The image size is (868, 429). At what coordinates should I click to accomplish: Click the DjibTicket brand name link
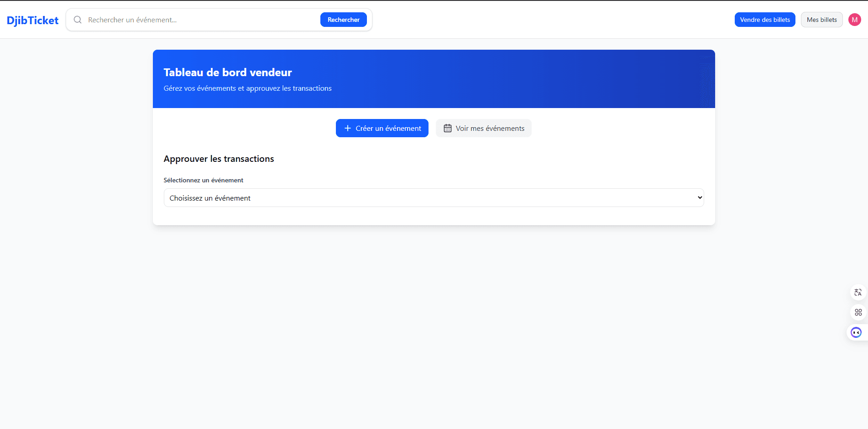32,20
